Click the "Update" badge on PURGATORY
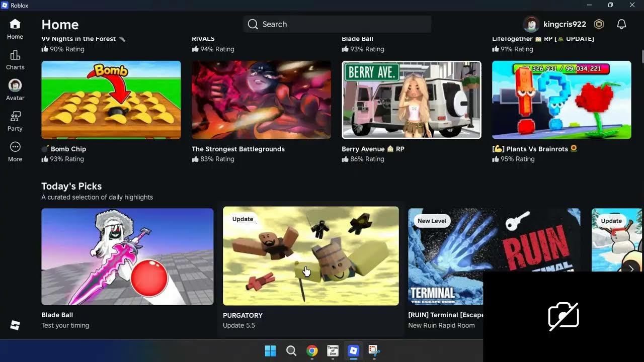644x362 pixels. [243, 219]
